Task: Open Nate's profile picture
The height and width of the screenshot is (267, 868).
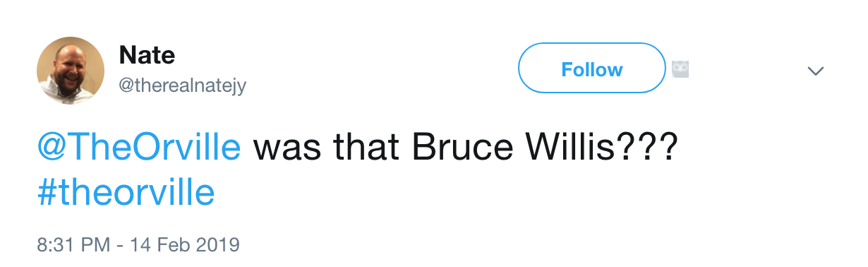Action: click(71, 71)
